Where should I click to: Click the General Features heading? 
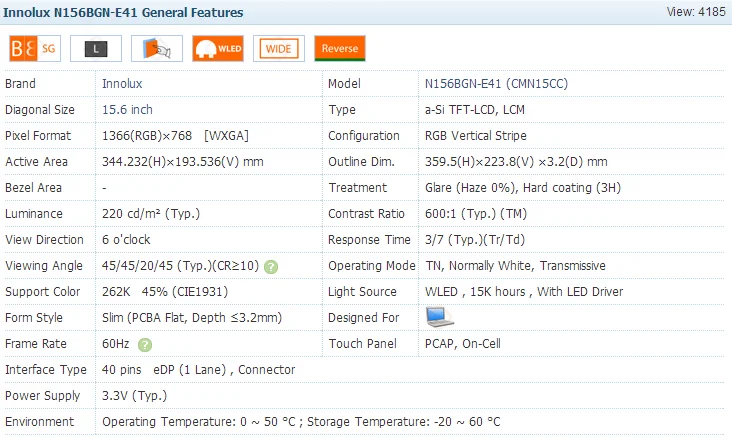[123, 13]
